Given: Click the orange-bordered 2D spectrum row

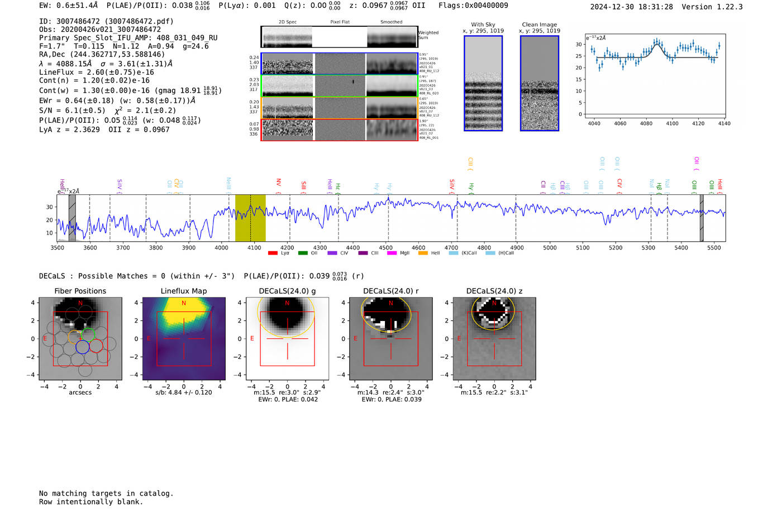Looking at the screenshot, I should tap(340, 108).
